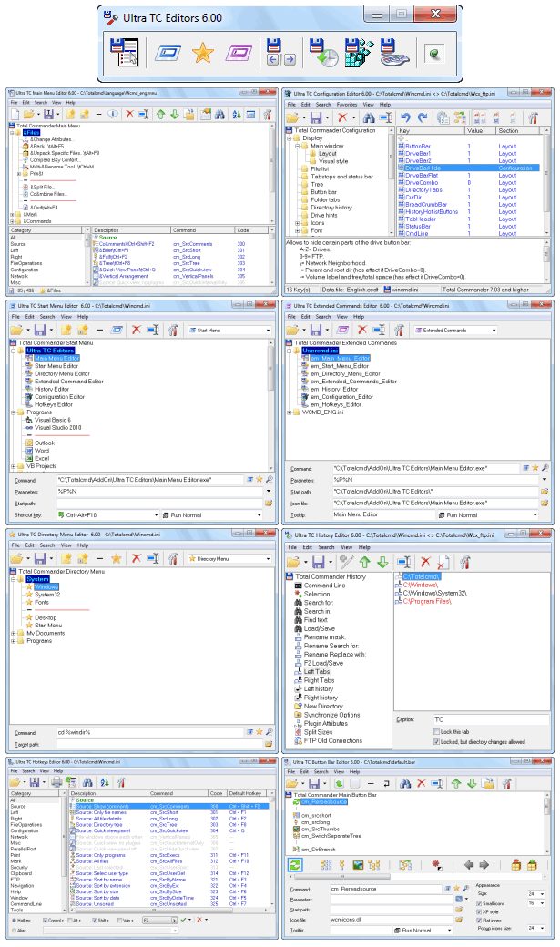Image resolution: width=560 pixels, height=947 pixels.
Task: Click Caption field containing 'TC' in History Editor
Action: (491, 719)
